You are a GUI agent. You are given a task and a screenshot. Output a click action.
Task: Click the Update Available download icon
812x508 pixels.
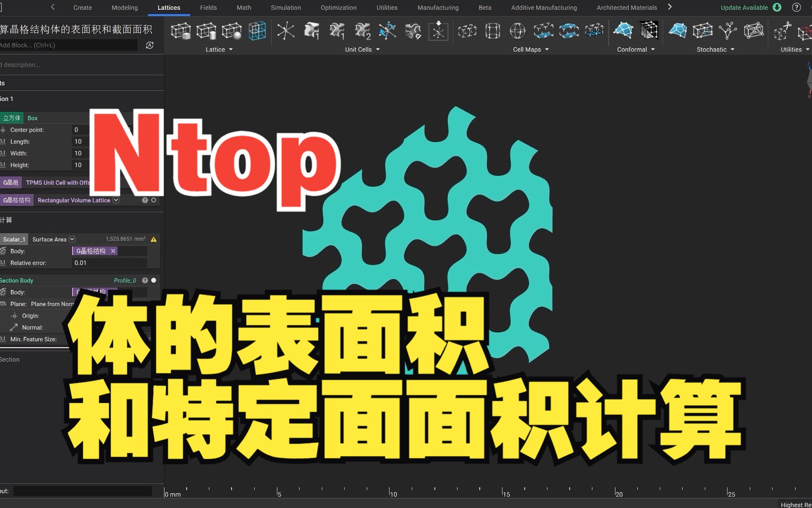point(777,8)
